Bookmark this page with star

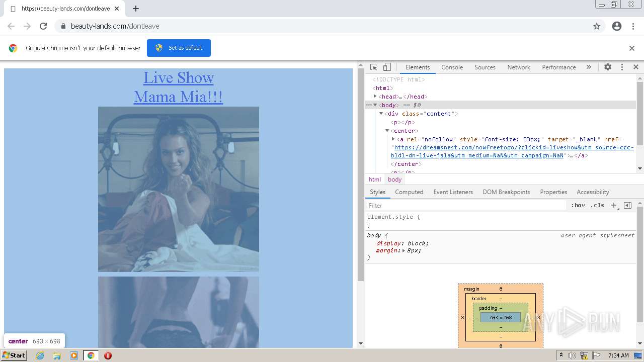[x=597, y=26]
